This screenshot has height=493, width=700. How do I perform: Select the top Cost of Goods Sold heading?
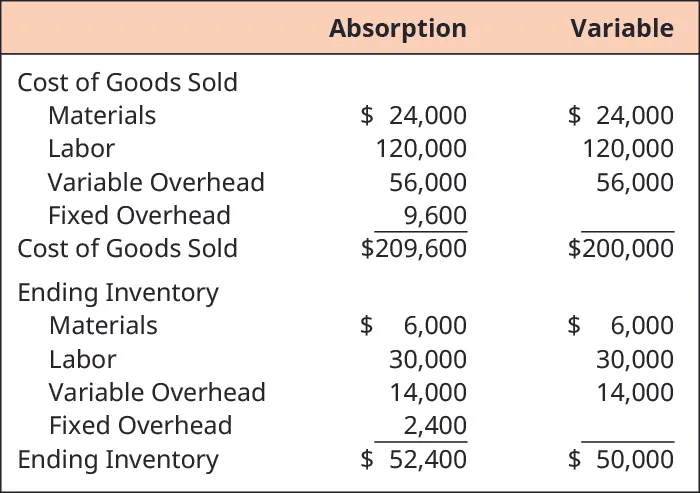[127, 82]
